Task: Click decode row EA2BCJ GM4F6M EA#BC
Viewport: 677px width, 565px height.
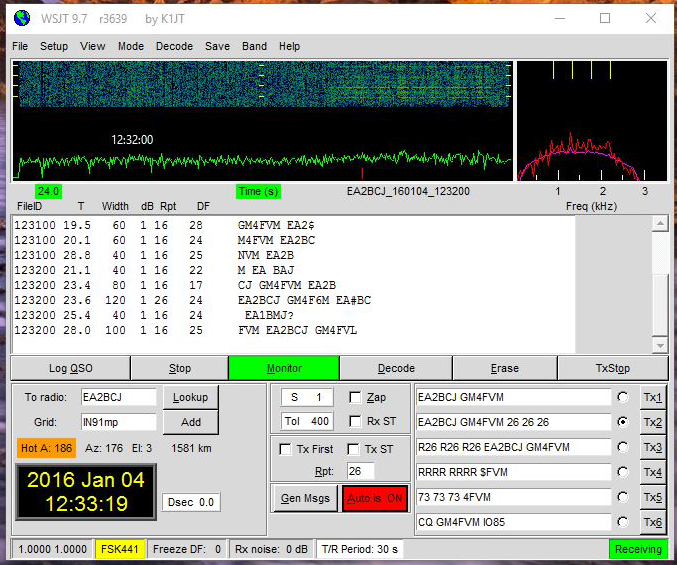Action: click(193, 300)
